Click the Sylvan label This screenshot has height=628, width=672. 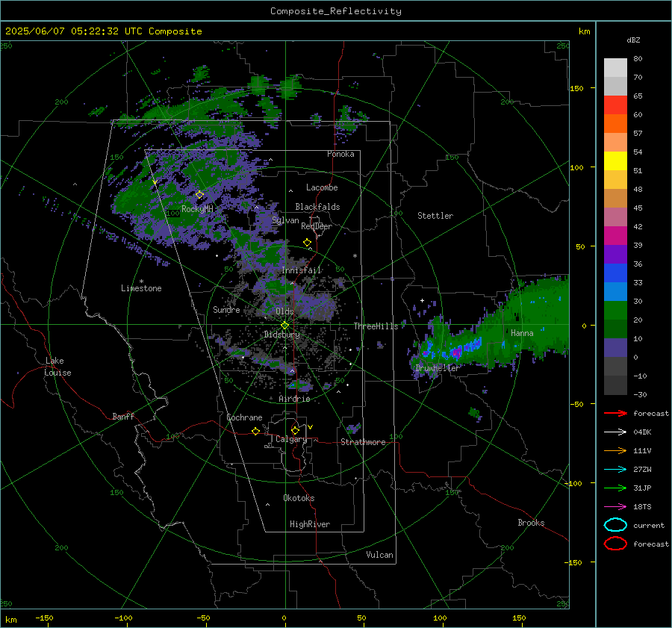point(285,220)
